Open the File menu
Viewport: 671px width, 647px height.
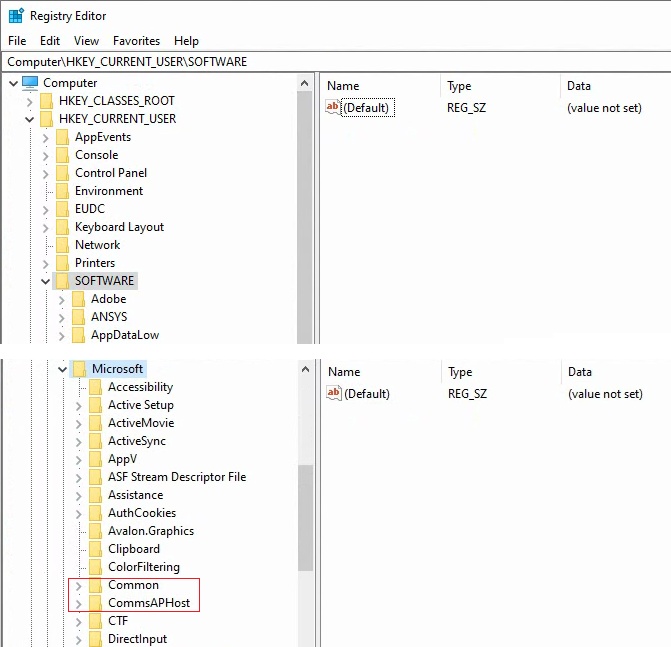point(17,41)
